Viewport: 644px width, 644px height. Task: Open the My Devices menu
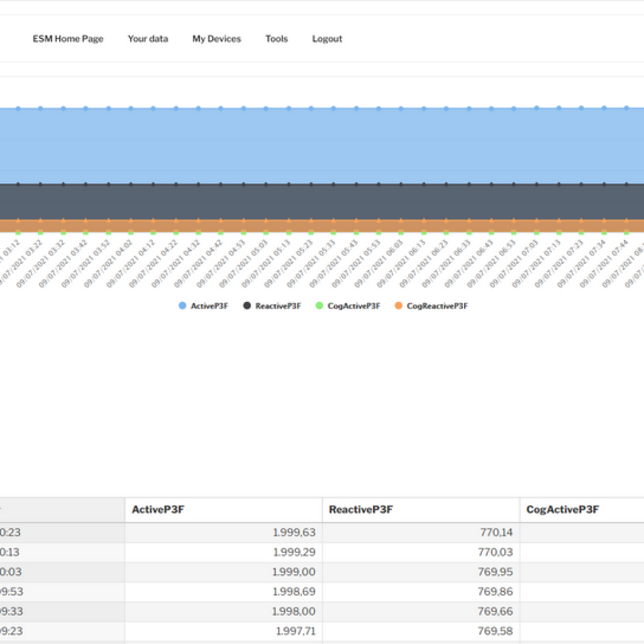[216, 39]
